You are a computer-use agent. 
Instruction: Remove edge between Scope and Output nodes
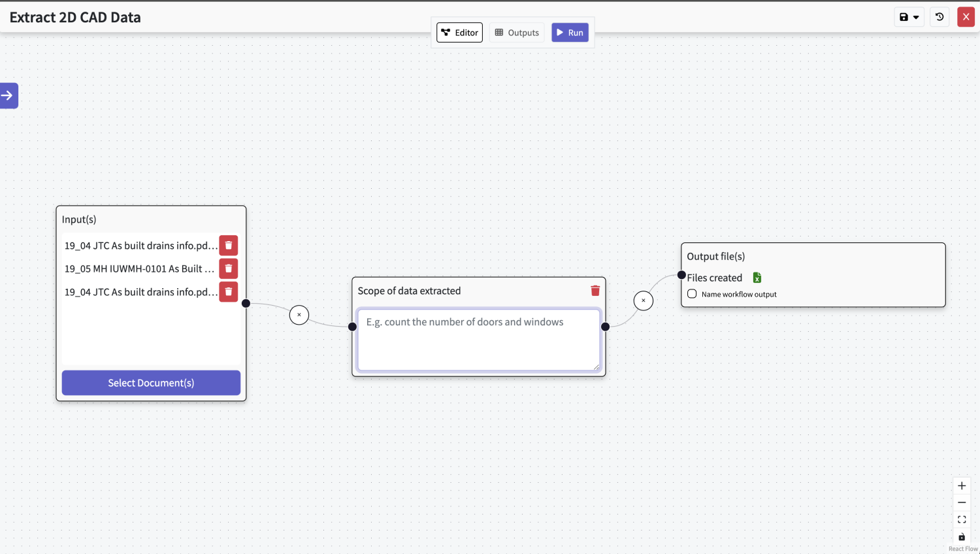tap(644, 301)
